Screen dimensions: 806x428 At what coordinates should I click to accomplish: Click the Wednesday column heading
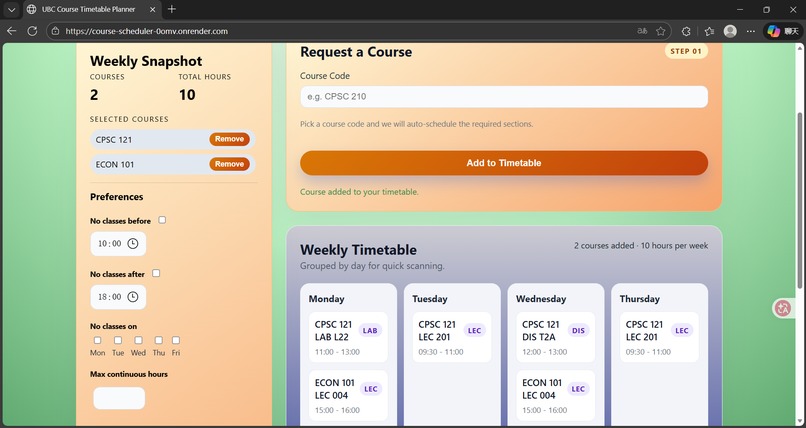[541, 299]
